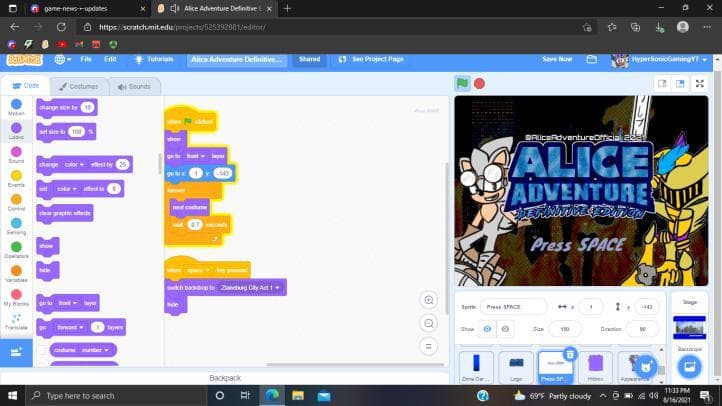722x406 pixels.
Task: Open the Choose a Backdrop button
Action: [x=689, y=366]
